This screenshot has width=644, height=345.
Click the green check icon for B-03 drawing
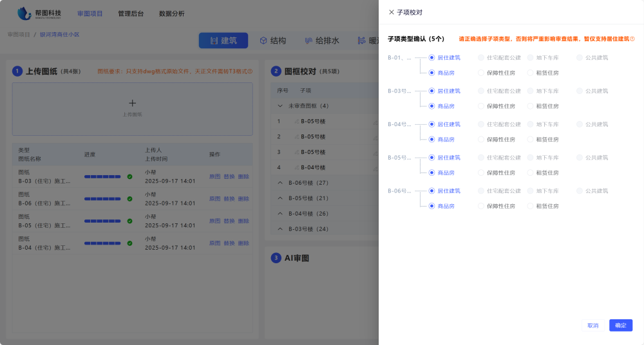(x=129, y=176)
